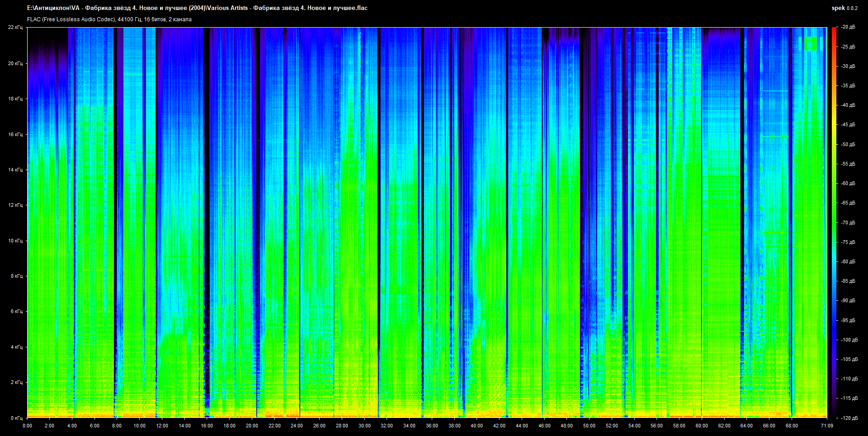Image resolution: width=868 pixels, height=436 pixels.
Task: Click the 71:09 end time label
Action: click(827, 426)
